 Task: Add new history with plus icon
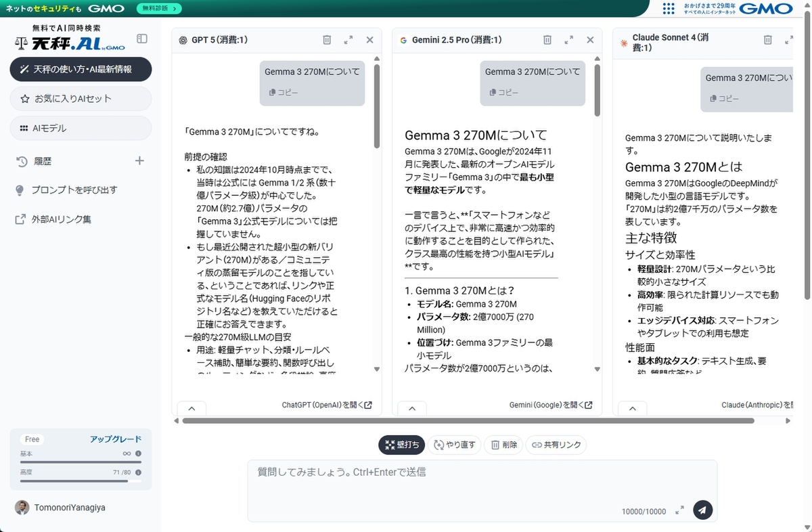pyautogui.click(x=139, y=160)
